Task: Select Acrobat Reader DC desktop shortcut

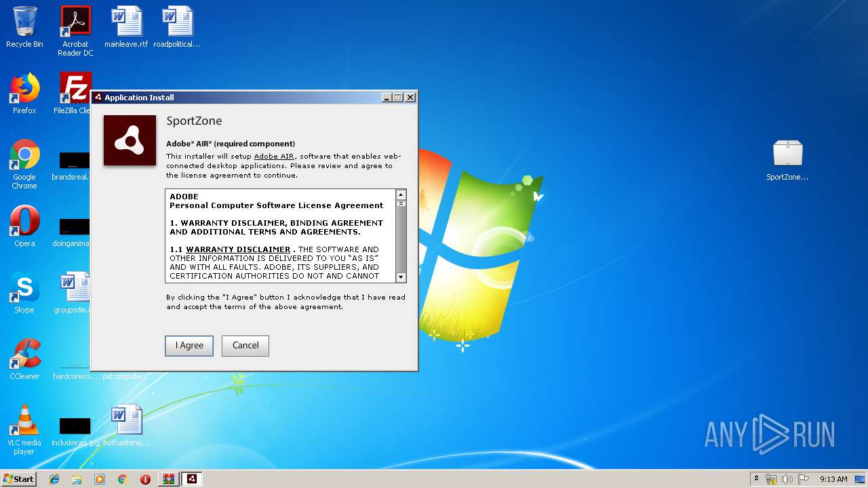Action: tap(75, 31)
